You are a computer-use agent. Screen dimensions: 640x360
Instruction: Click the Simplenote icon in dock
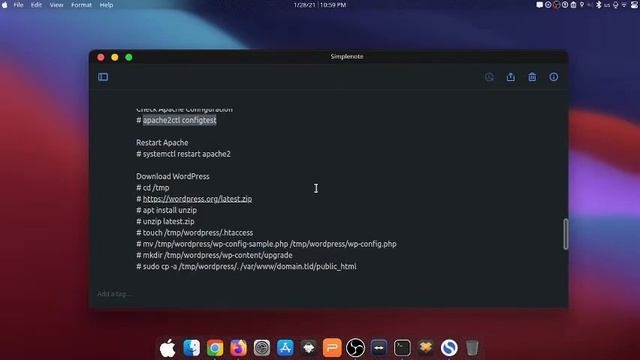pos(449,348)
